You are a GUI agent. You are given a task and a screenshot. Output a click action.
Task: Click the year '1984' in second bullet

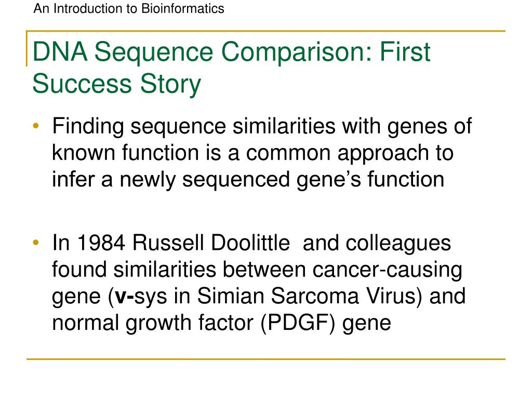coord(101,243)
